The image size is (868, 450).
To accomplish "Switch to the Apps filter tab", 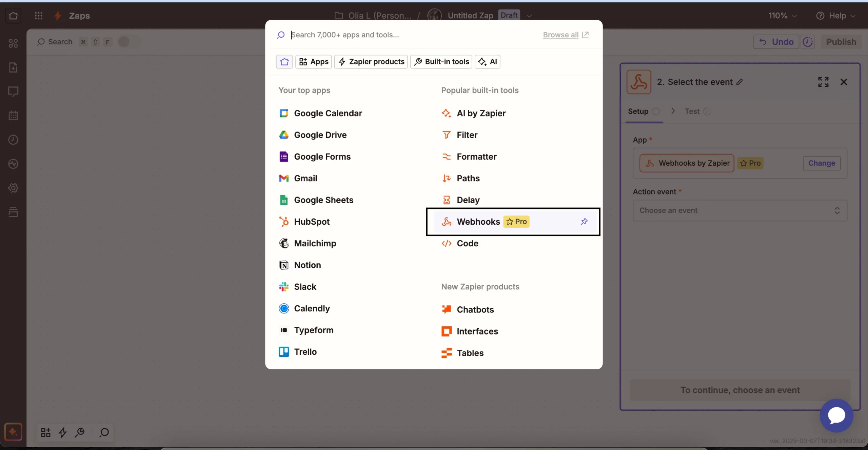I will [314, 62].
